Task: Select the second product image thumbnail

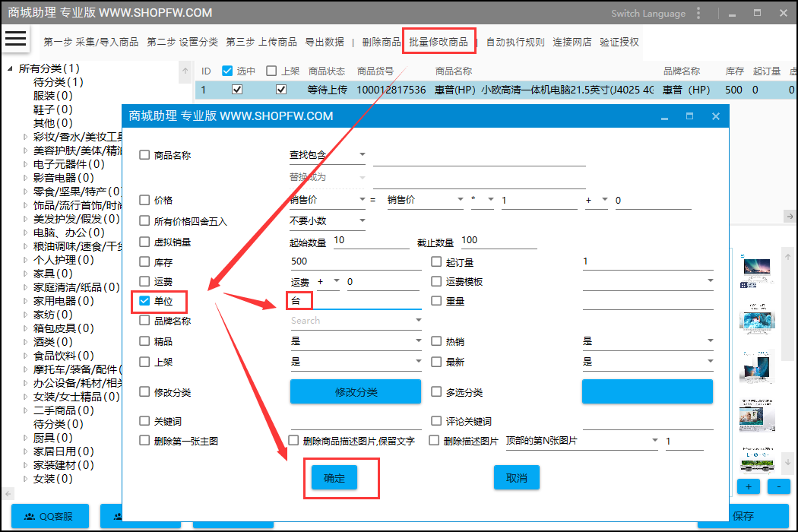Action: tap(757, 319)
